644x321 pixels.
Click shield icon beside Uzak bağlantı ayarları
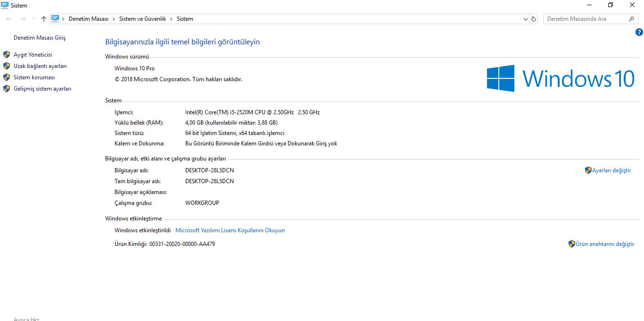(x=7, y=66)
